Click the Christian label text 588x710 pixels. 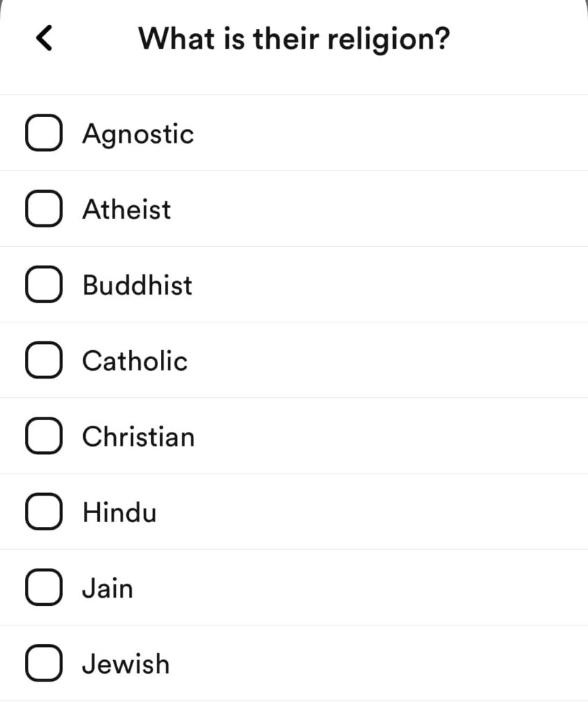[138, 437]
